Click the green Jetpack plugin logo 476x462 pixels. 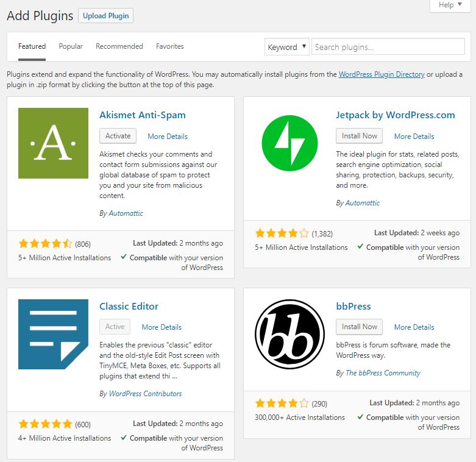pos(290,143)
